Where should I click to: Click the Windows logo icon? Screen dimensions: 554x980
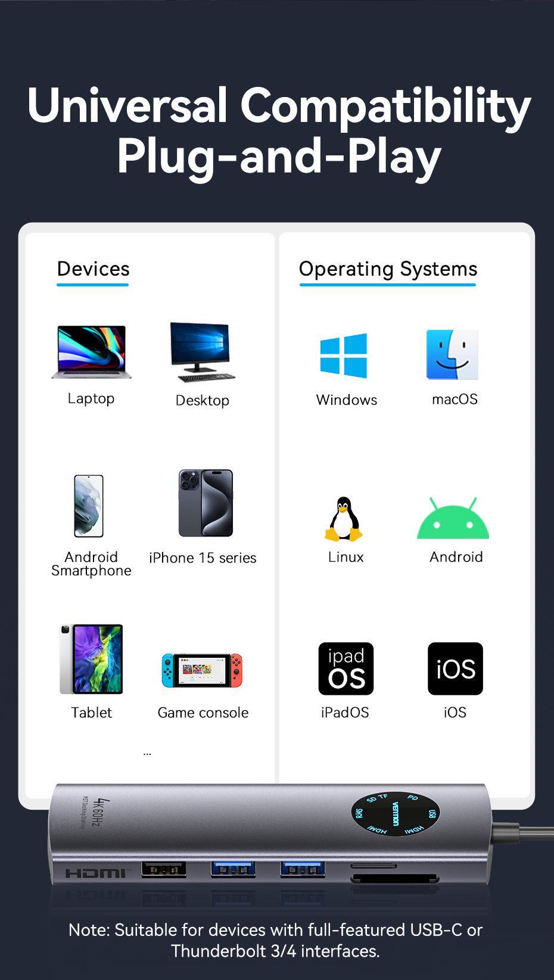(x=344, y=355)
